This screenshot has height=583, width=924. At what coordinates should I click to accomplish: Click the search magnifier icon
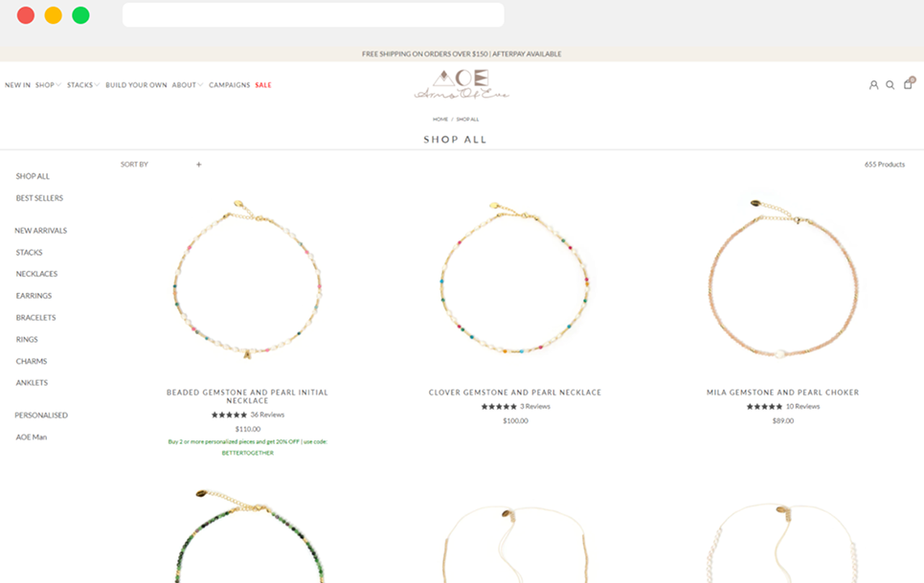[x=890, y=85]
